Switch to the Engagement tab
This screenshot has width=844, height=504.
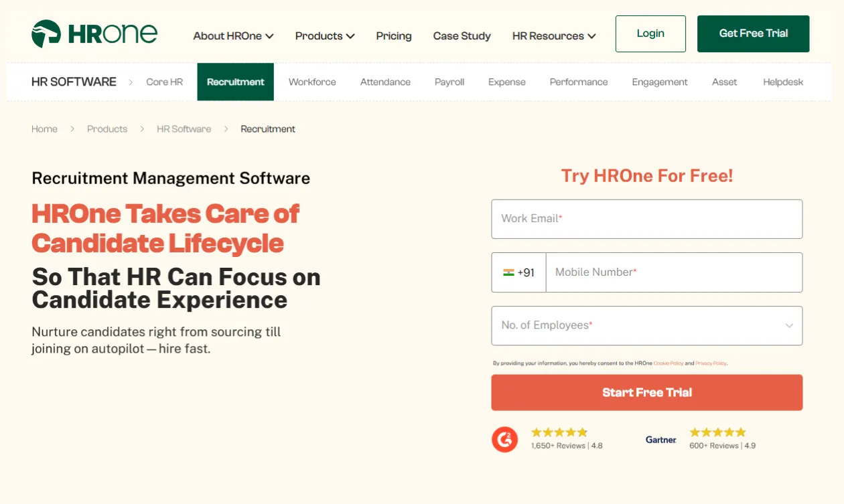point(660,82)
